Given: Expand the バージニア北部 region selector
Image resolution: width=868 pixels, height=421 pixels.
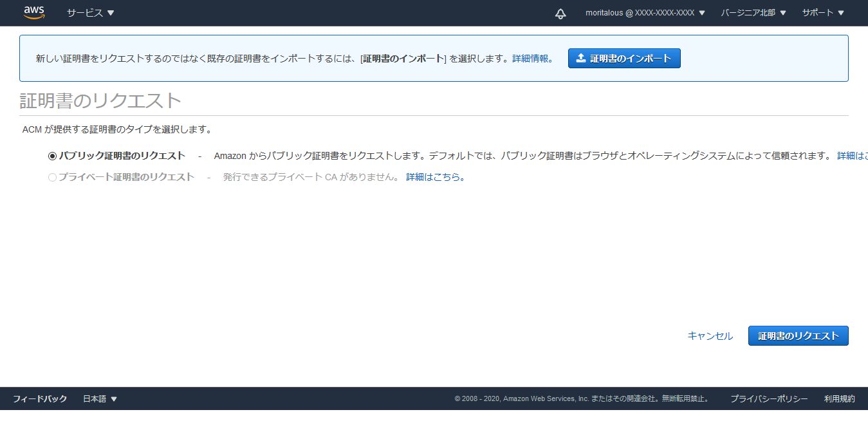Looking at the screenshot, I should [753, 13].
